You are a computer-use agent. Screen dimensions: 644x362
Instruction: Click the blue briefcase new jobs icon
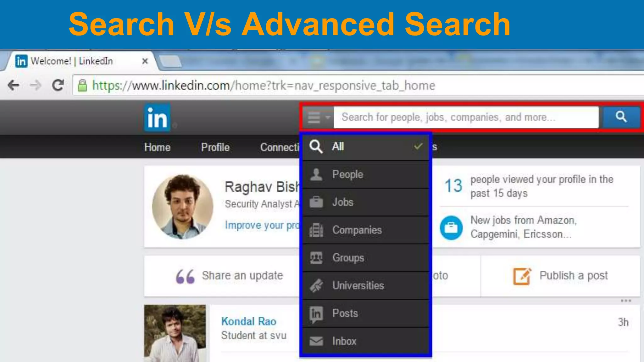(451, 228)
